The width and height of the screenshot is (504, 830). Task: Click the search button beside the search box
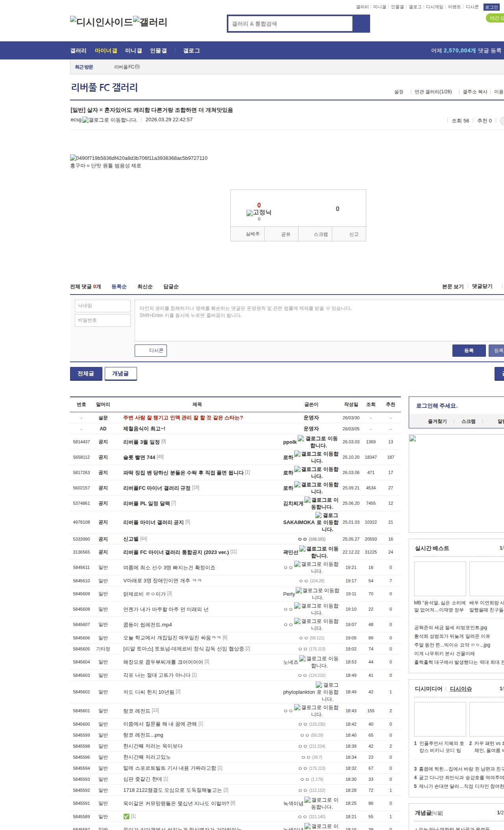click(361, 24)
